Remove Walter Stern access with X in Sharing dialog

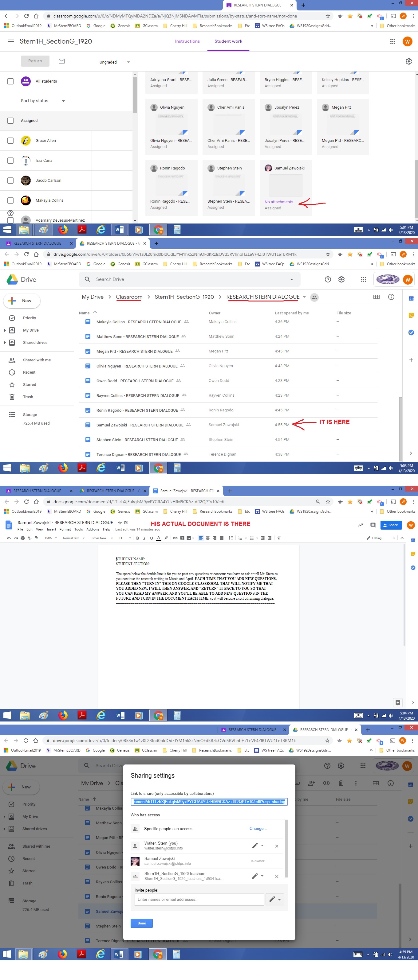(x=277, y=846)
